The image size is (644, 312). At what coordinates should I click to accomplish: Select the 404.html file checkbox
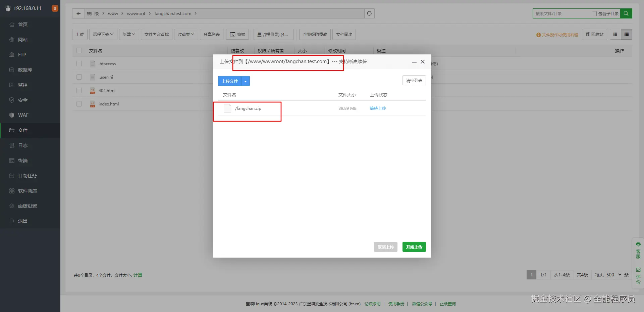point(79,90)
